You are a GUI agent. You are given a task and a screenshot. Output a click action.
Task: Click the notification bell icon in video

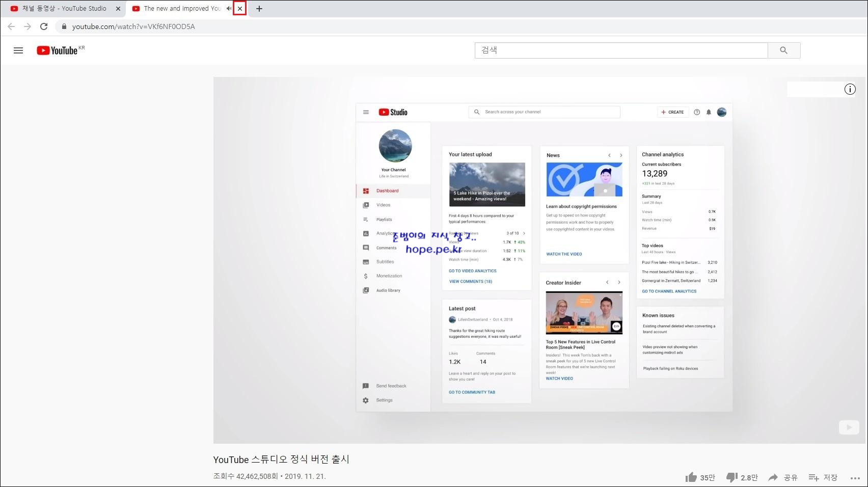point(709,112)
